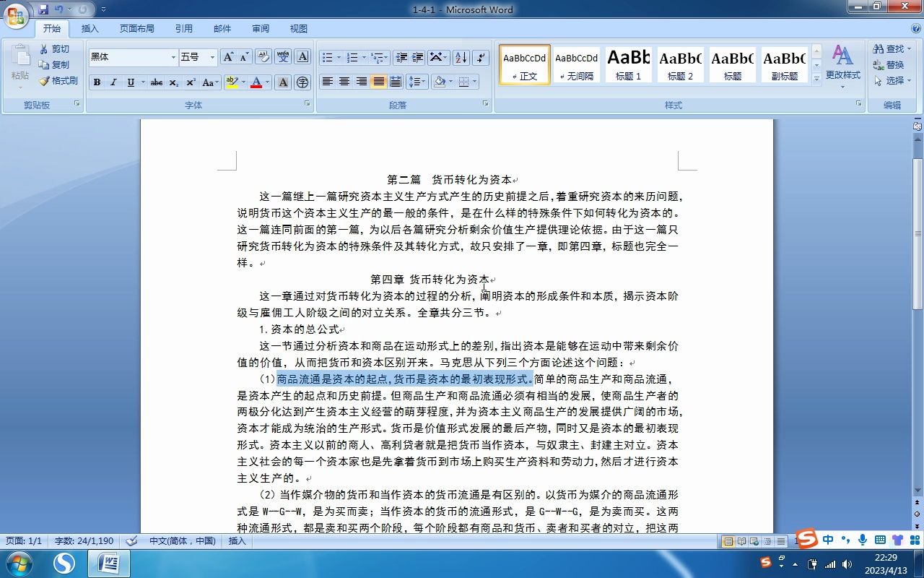Click the Sort (A-Z) icon
The width and height of the screenshot is (924, 578).
(461, 57)
